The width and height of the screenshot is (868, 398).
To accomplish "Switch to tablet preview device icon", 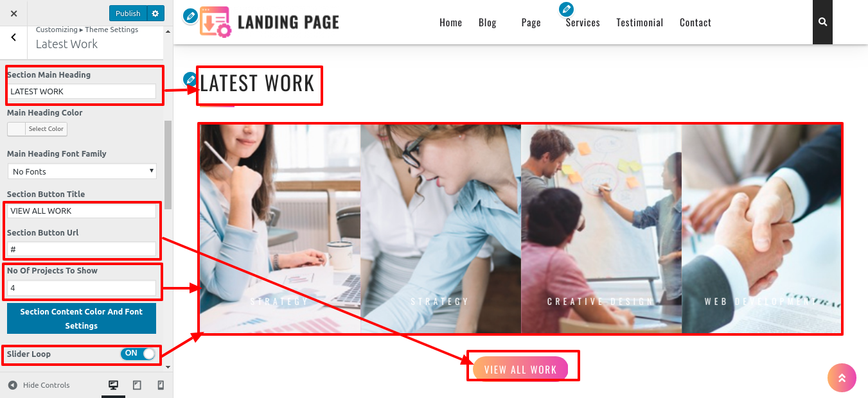I will (x=137, y=385).
